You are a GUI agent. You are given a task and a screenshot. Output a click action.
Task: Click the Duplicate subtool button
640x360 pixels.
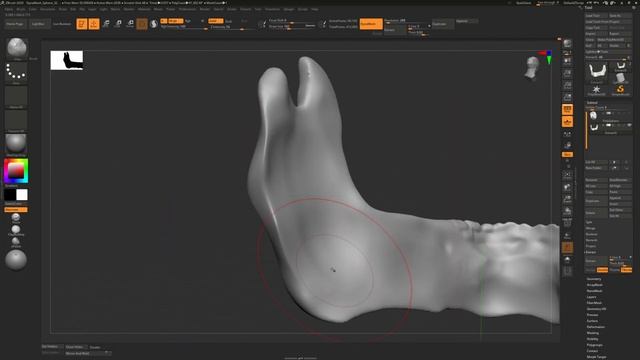click(x=596, y=201)
